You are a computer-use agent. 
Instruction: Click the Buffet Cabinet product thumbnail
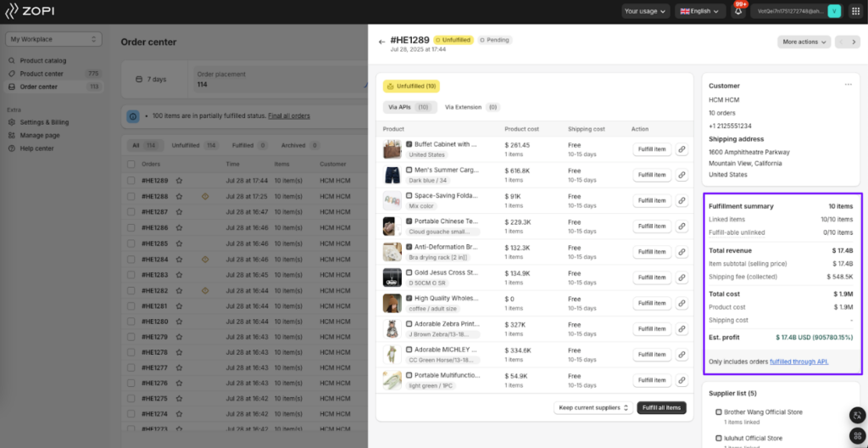tap(392, 149)
